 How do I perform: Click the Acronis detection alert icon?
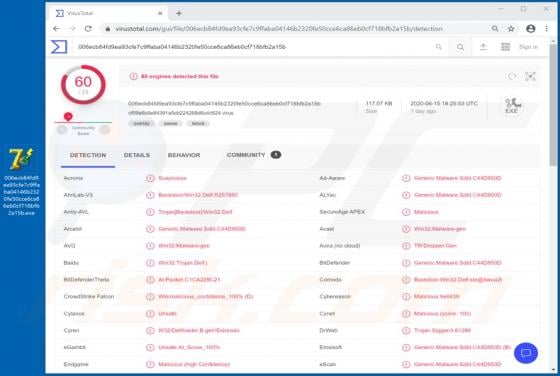150,178
